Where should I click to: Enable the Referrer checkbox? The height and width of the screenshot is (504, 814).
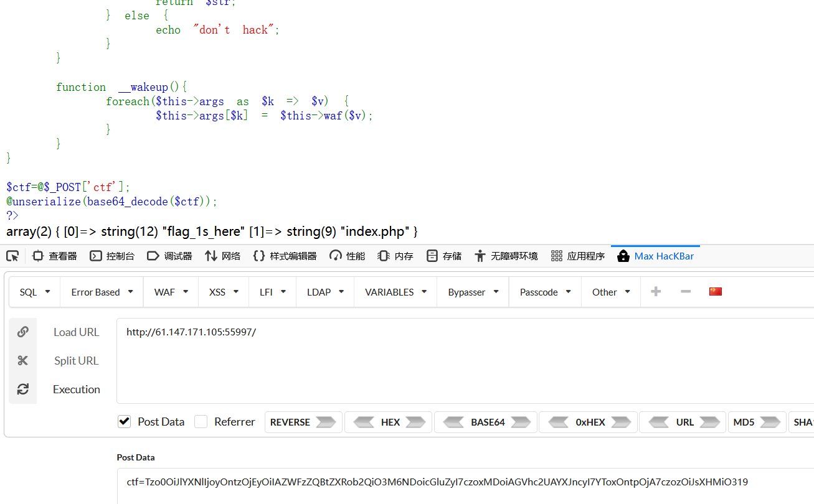(201, 421)
